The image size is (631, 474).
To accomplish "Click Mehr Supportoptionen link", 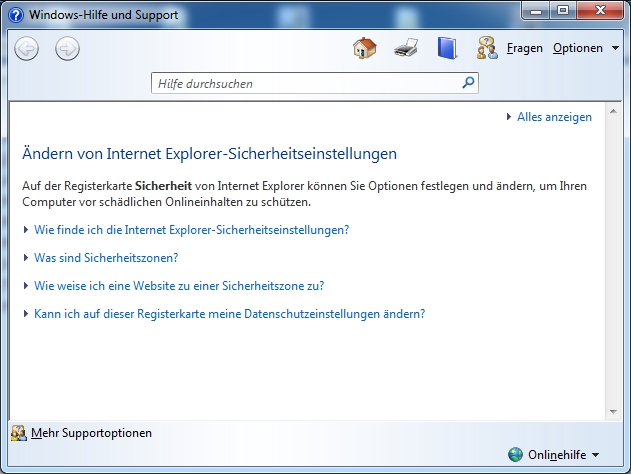I will (91, 433).
